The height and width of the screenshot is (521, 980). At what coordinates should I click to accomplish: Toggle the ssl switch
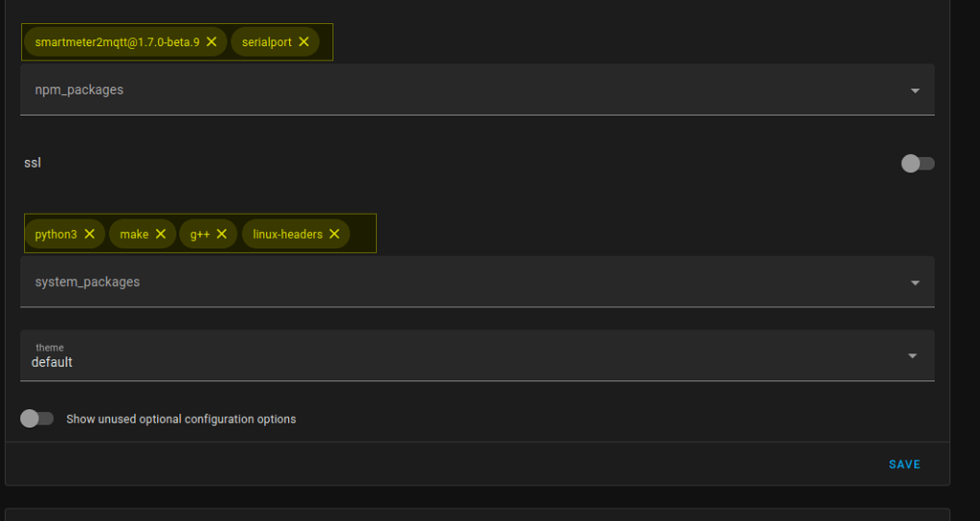[918, 163]
